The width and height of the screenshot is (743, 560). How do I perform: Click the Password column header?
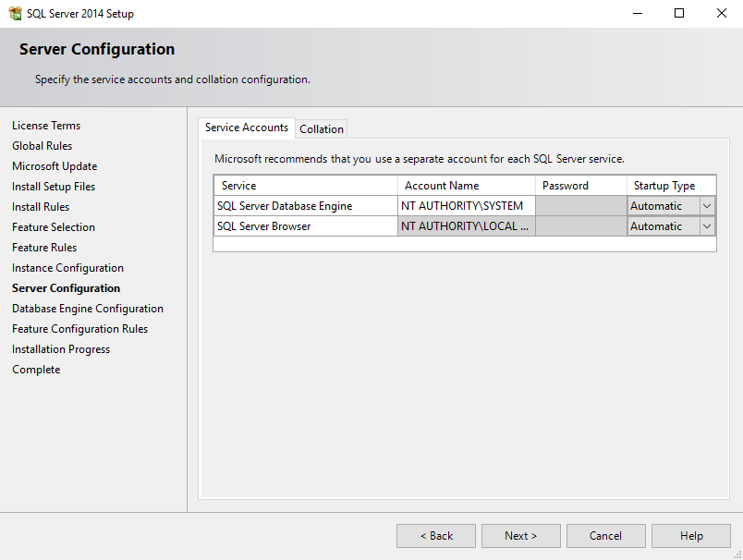point(581,186)
